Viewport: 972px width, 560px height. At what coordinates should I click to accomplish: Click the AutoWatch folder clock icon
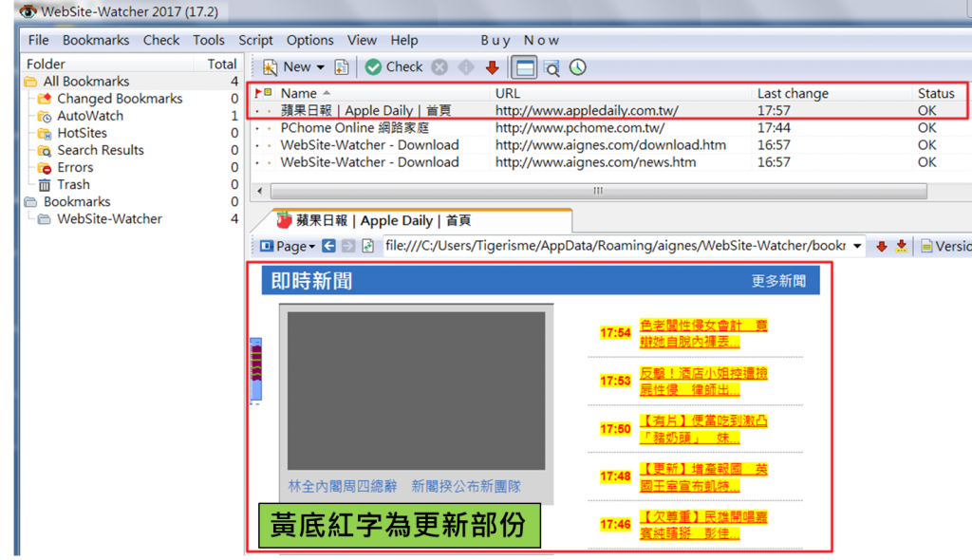coord(44,116)
